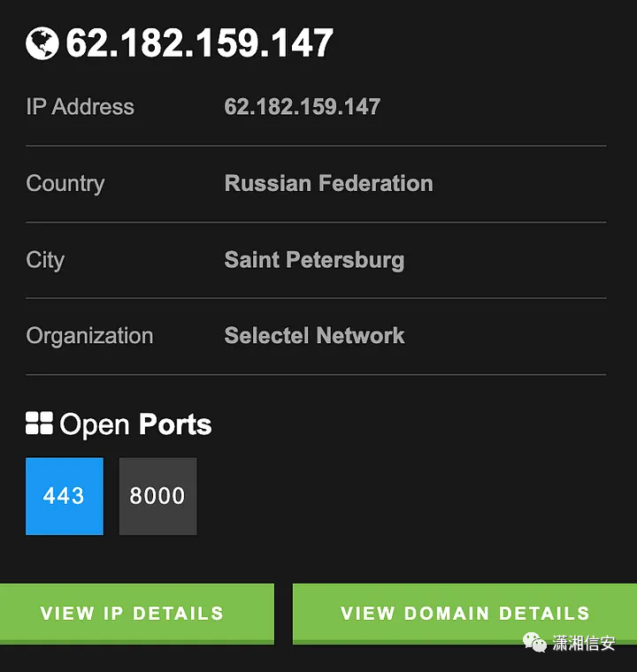
Task: Select the Selectel Network value
Action: pyautogui.click(x=314, y=336)
